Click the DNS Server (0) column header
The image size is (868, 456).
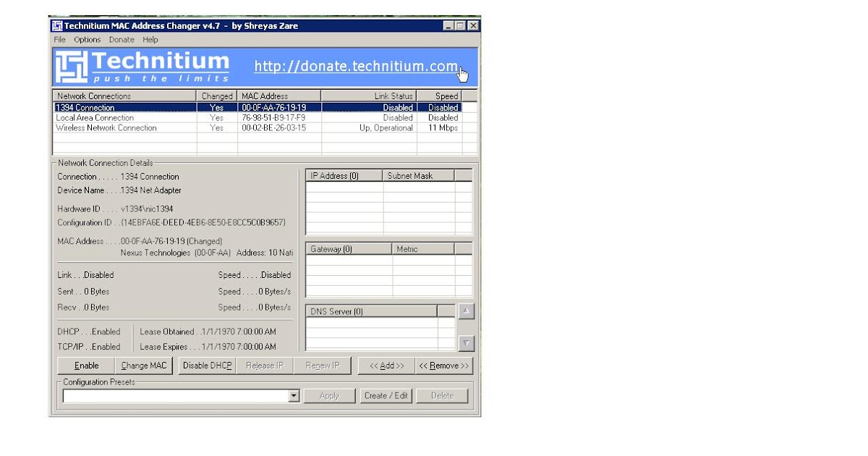click(372, 312)
